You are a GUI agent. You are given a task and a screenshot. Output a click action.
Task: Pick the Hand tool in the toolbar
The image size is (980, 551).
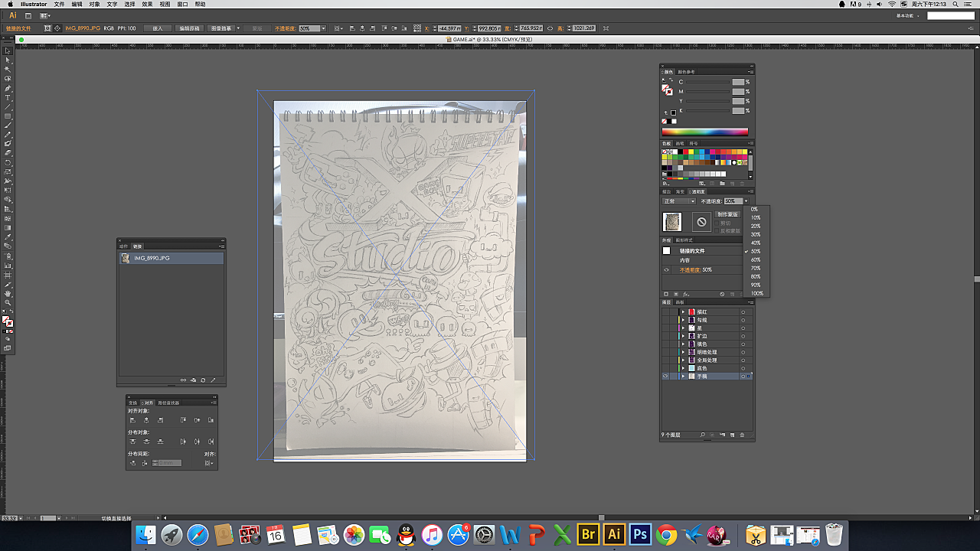click(x=8, y=293)
